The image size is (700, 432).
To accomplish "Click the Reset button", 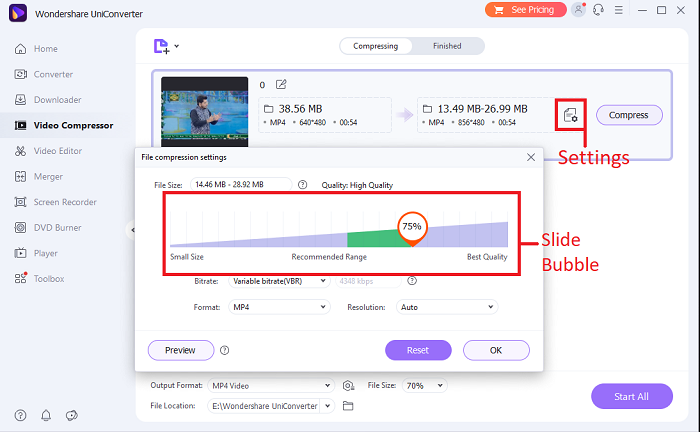I will coord(418,350).
